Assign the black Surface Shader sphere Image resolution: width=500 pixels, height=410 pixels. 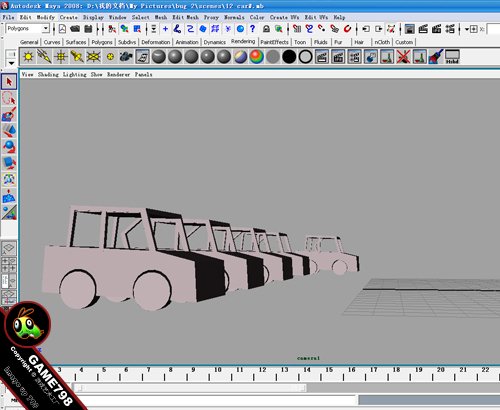[x=289, y=56]
